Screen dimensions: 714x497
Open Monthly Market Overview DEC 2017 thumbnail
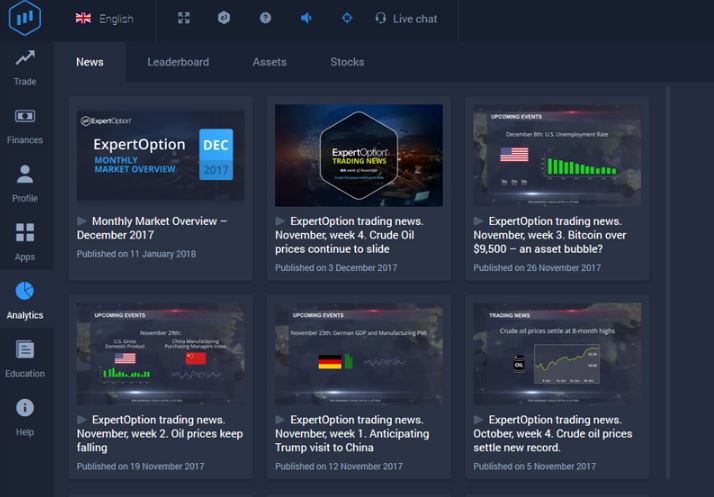pos(160,155)
